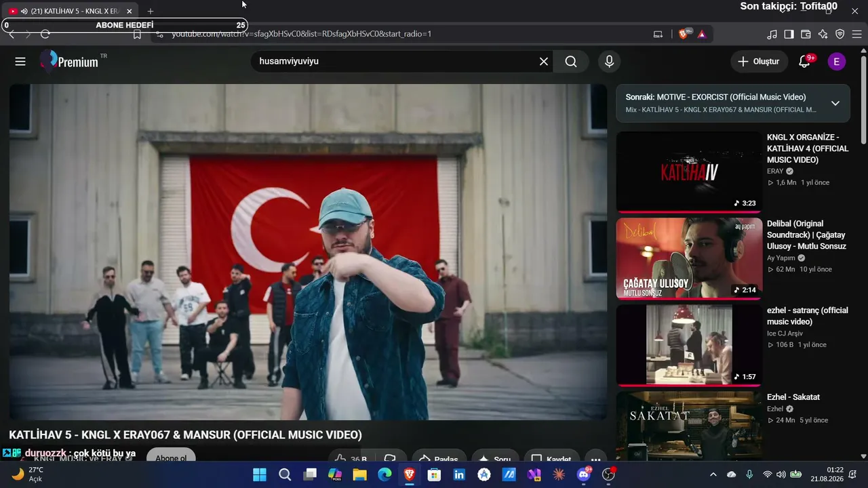Launch Microsoft Edge from the taskbar
This screenshot has width=868, height=488.
384,474
